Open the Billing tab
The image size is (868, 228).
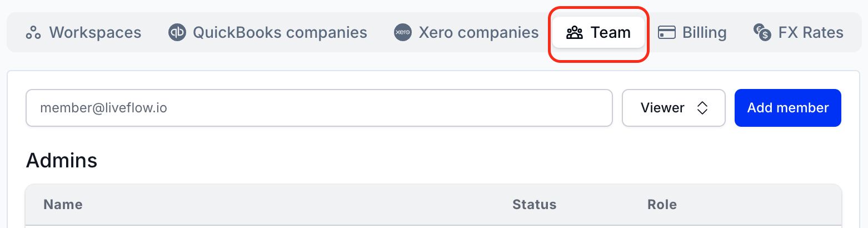coord(692,33)
